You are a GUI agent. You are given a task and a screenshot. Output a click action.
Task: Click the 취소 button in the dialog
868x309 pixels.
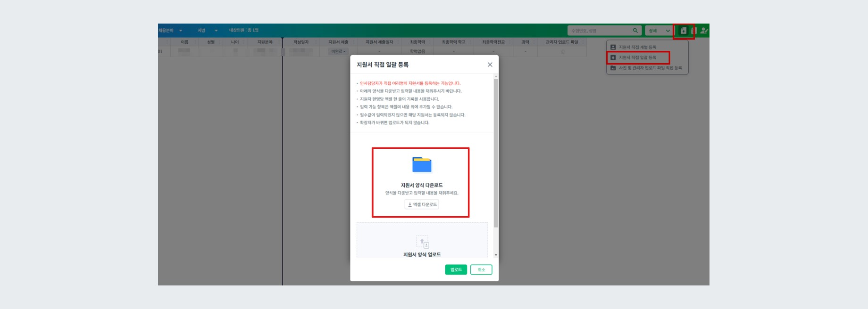pos(481,269)
